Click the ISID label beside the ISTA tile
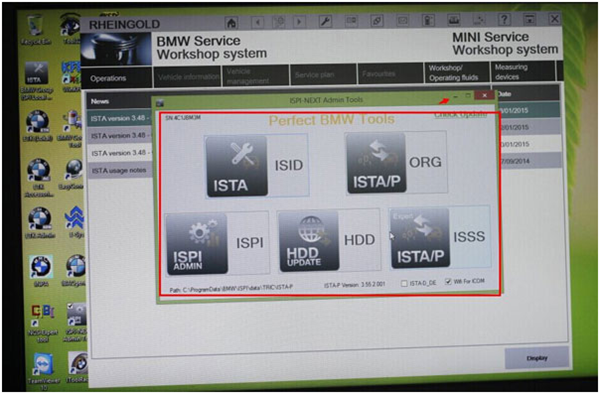The height and width of the screenshot is (394, 600). [289, 165]
